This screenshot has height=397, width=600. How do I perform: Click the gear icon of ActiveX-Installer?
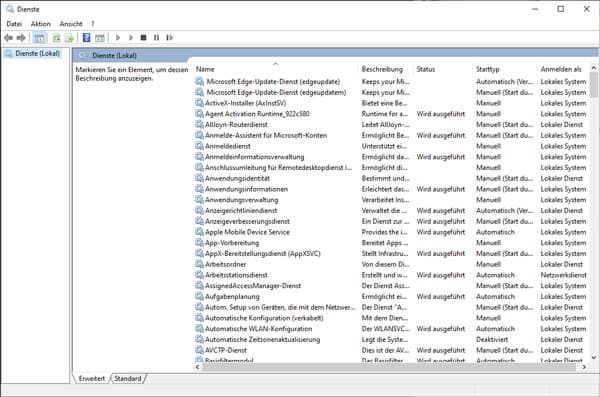pos(199,103)
